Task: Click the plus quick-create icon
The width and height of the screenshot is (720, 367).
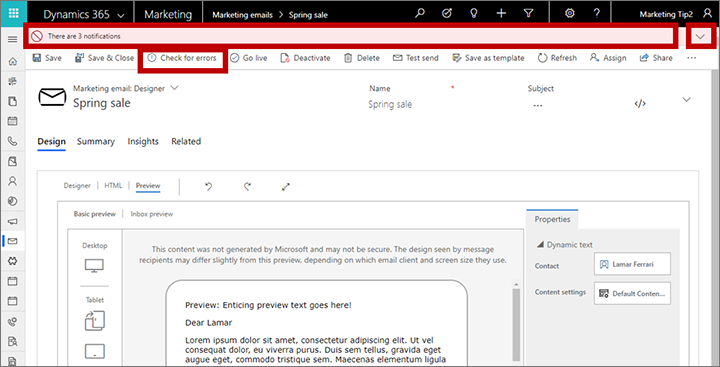Action: coord(501,14)
